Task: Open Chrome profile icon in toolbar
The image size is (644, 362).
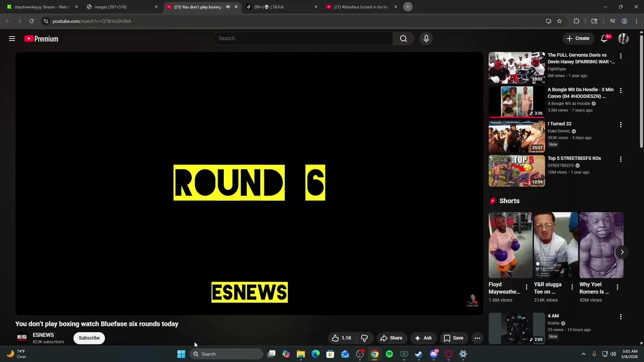Action: click(624, 21)
